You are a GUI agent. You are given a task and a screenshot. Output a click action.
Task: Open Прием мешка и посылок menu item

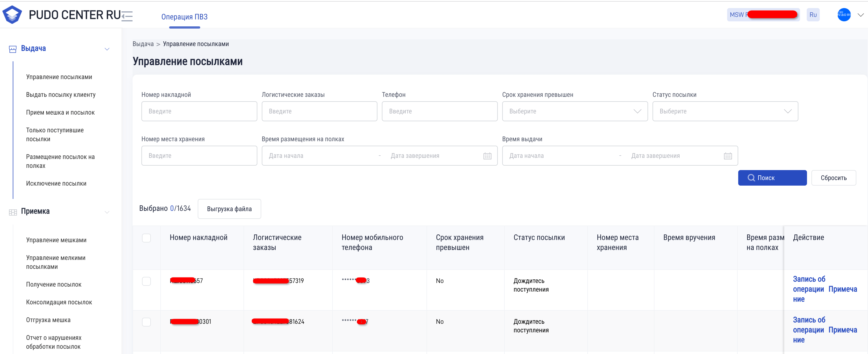(60, 113)
